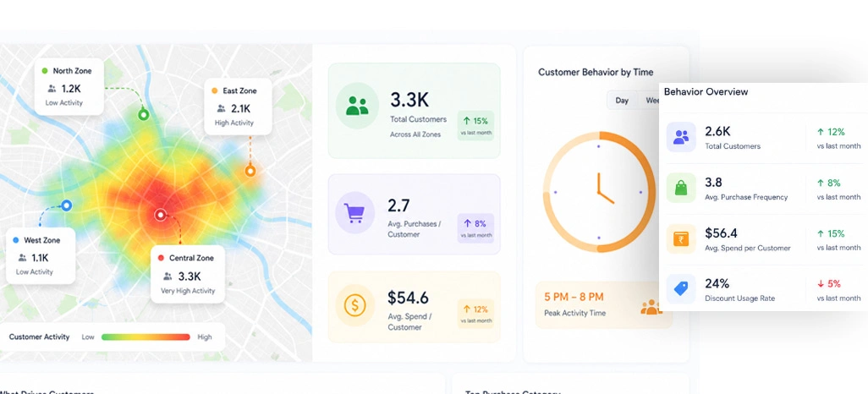Click the 8% increase for Purchase Frequency
The width and height of the screenshot is (868, 394).
[x=829, y=183]
